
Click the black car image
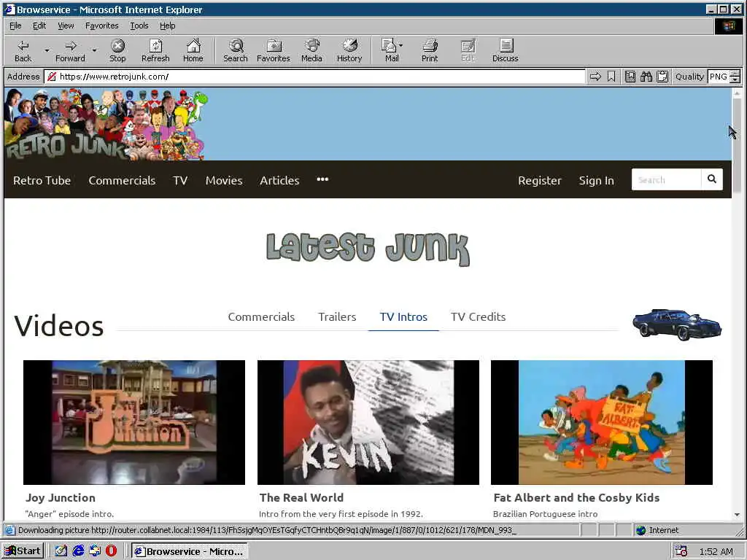[x=676, y=324]
